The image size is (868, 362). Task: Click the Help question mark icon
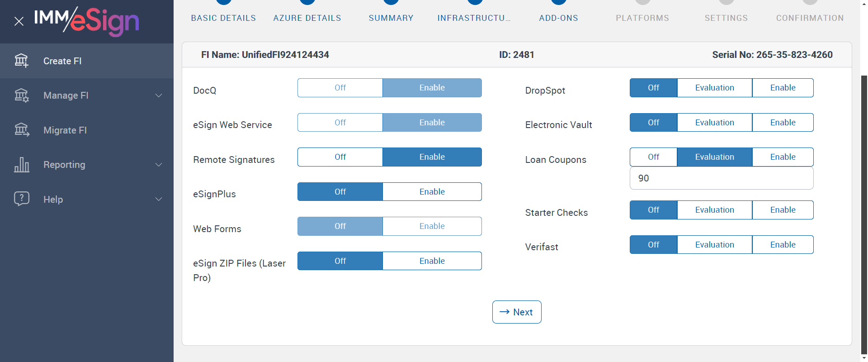[21, 199]
